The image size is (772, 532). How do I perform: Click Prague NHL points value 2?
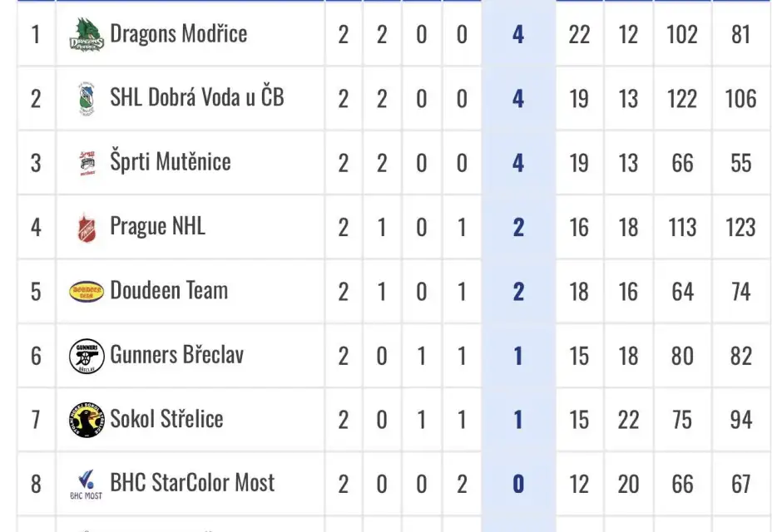click(x=518, y=227)
